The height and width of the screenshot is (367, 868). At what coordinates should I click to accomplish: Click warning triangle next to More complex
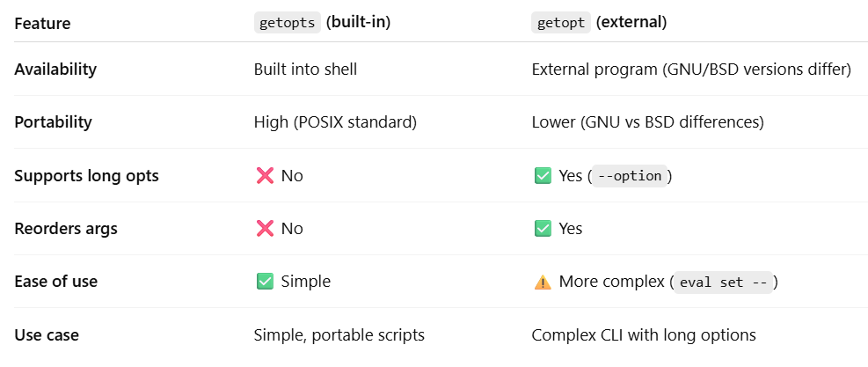click(x=543, y=283)
